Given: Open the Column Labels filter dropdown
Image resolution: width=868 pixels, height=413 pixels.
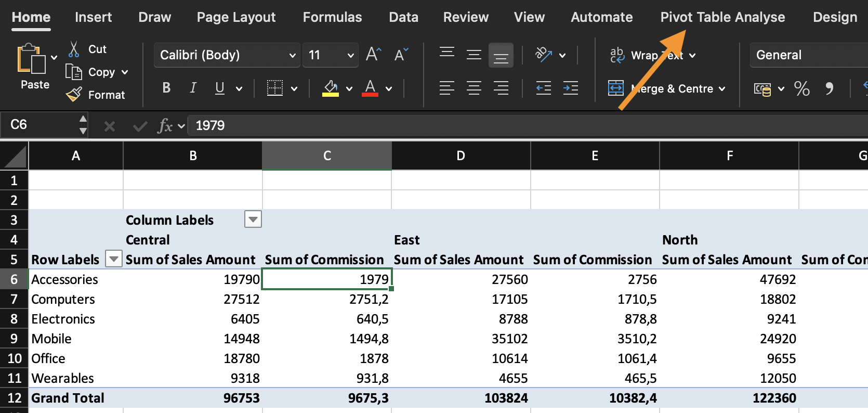Looking at the screenshot, I should pos(253,220).
